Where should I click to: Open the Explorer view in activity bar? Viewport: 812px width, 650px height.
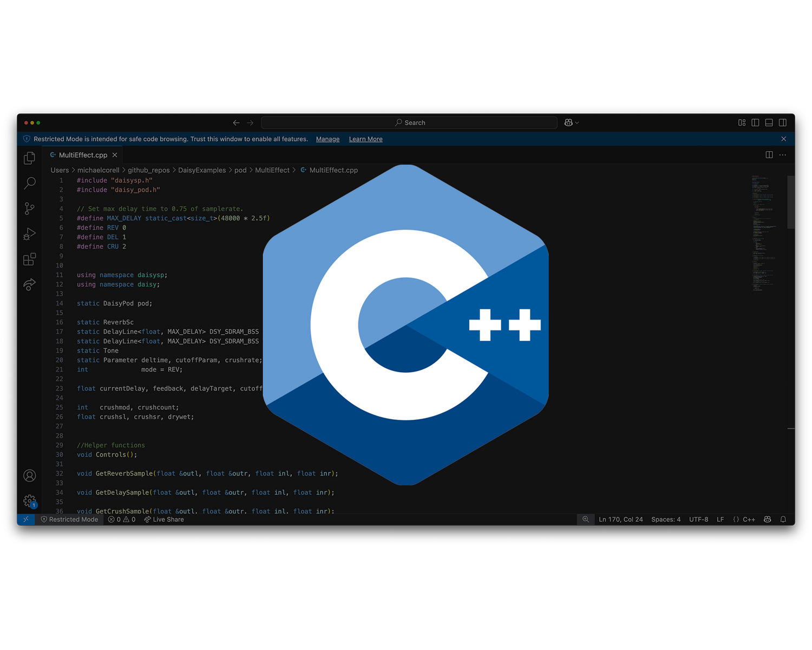(30, 158)
